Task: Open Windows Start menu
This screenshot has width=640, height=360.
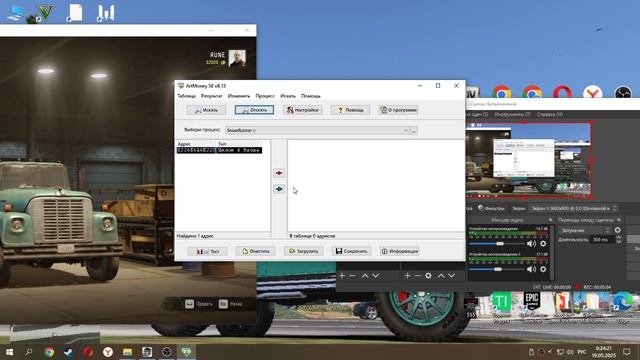Action: click(x=9, y=351)
